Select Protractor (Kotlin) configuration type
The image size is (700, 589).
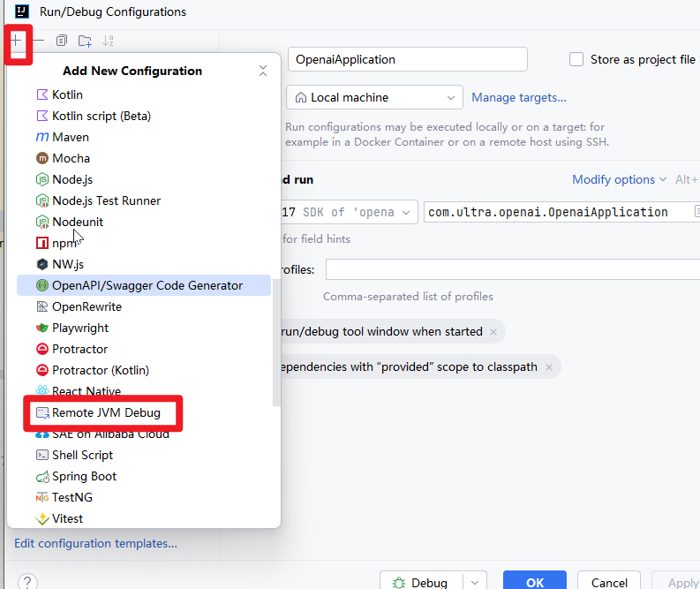point(144,370)
